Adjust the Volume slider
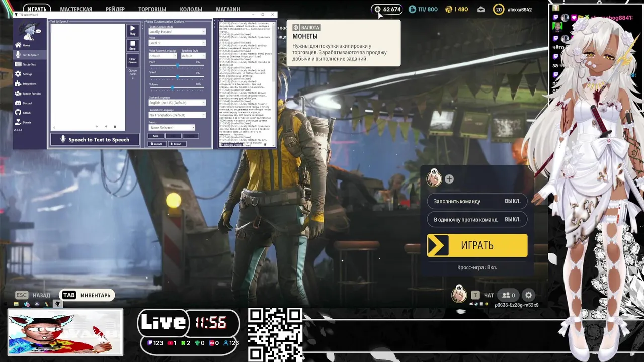 click(177, 88)
